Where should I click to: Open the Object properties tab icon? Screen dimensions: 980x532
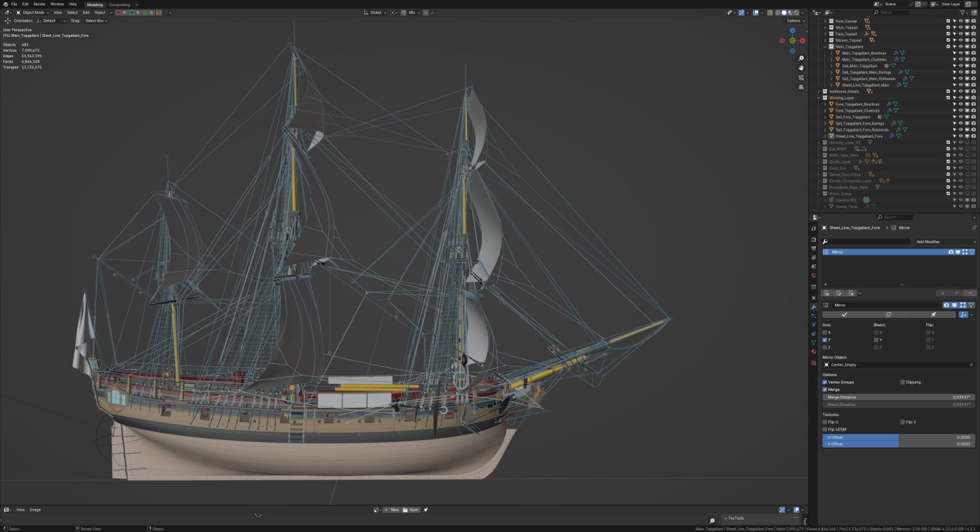coord(813,298)
